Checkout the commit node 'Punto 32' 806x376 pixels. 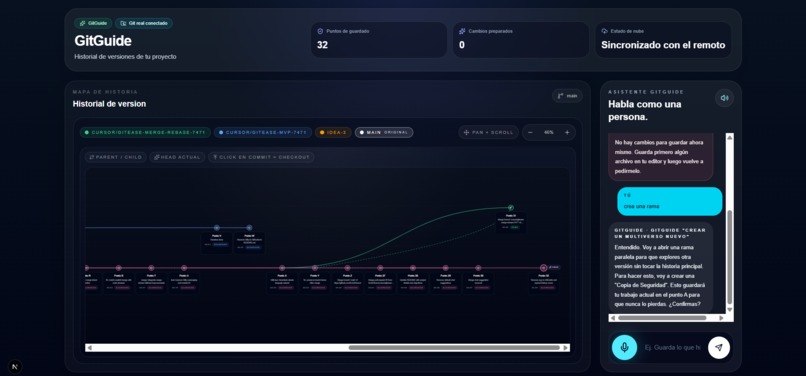click(543, 267)
